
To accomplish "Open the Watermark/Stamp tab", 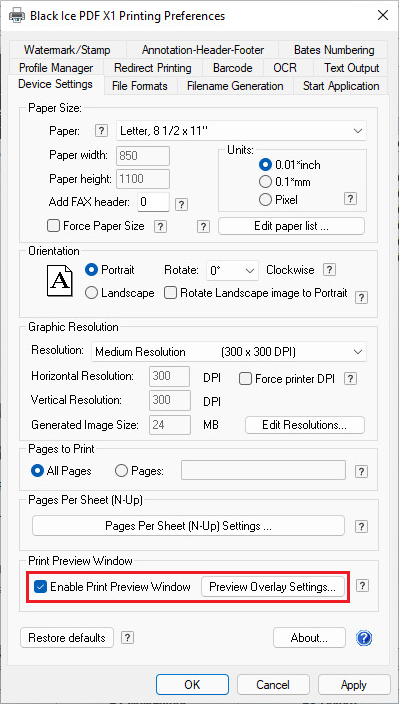I will (67, 50).
